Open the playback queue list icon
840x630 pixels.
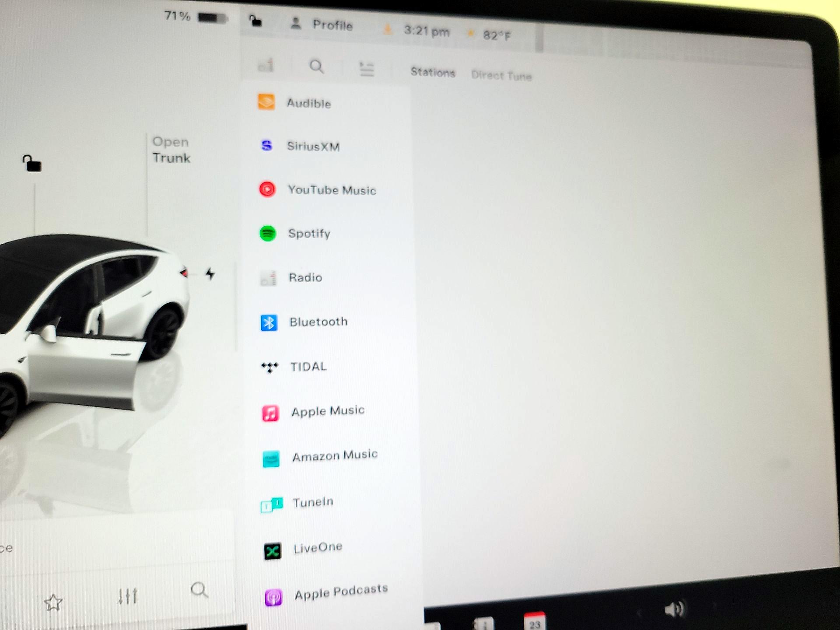click(x=367, y=69)
